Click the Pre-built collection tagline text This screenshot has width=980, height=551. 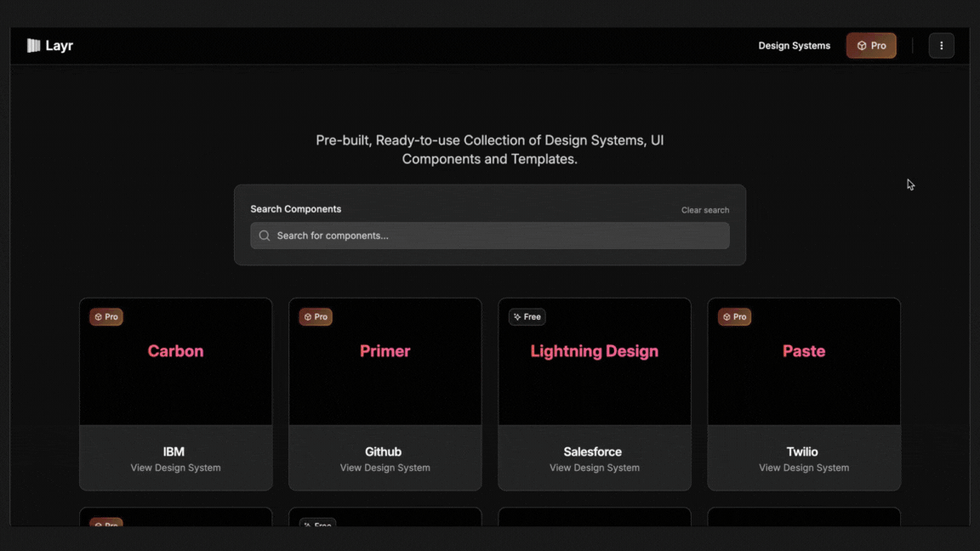click(x=489, y=150)
